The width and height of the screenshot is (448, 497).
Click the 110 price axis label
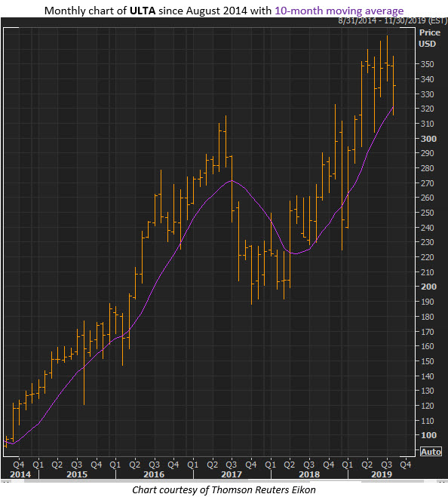(x=427, y=421)
